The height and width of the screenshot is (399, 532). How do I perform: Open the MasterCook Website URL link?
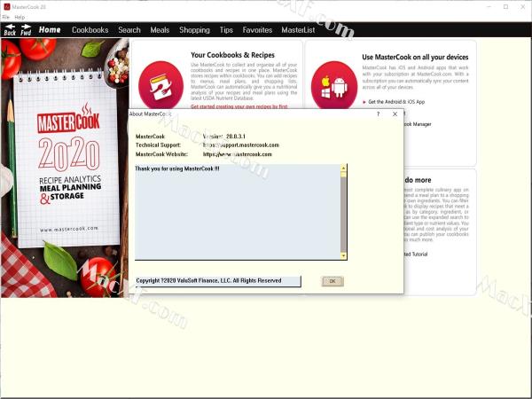point(237,154)
